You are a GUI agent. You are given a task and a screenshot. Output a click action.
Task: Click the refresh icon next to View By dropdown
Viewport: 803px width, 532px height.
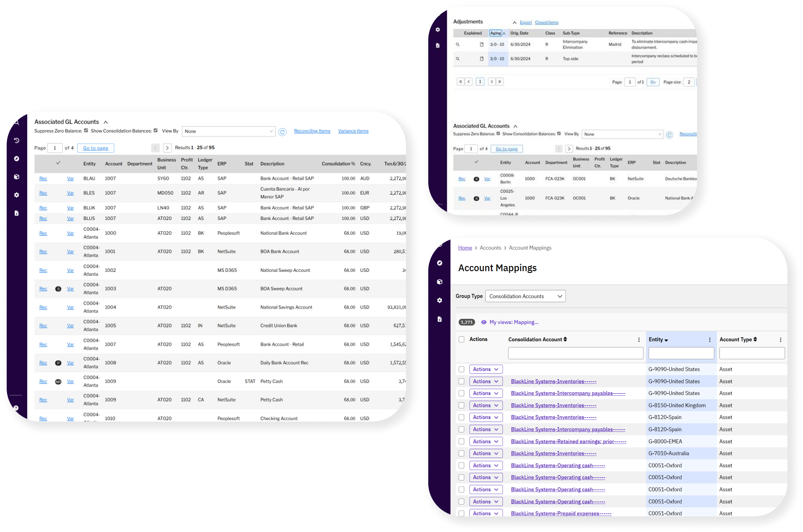[x=282, y=132]
